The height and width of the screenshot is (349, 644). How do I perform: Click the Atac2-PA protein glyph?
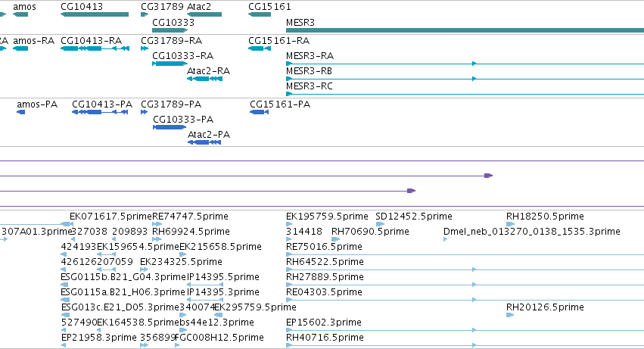coord(204,142)
